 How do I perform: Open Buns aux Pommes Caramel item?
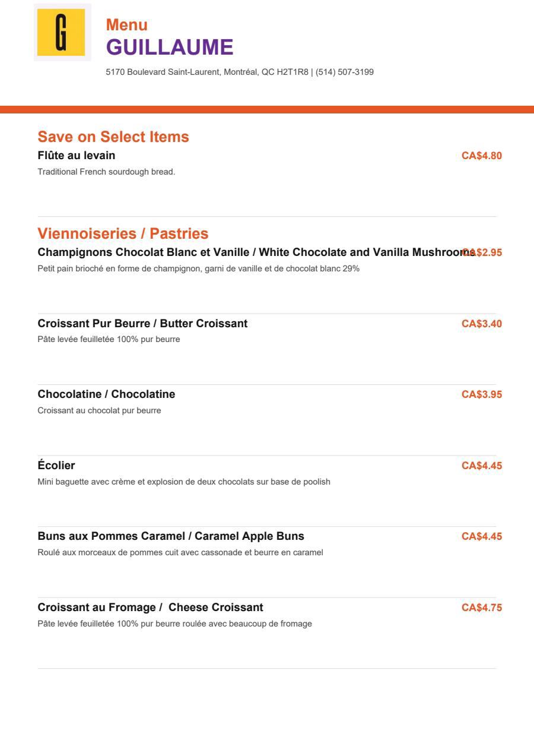click(171, 536)
